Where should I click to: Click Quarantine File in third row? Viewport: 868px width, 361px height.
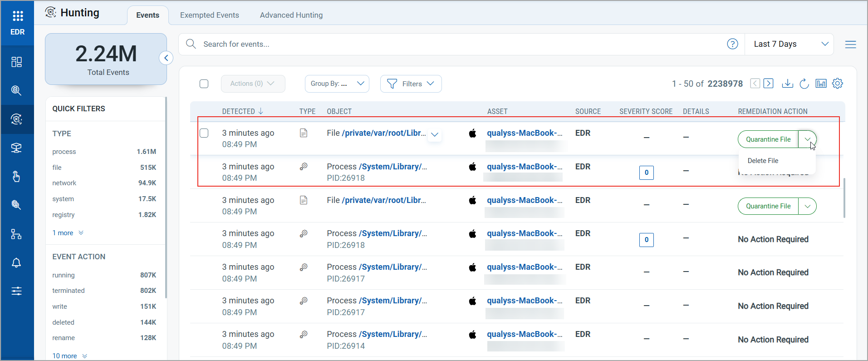click(768, 206)
